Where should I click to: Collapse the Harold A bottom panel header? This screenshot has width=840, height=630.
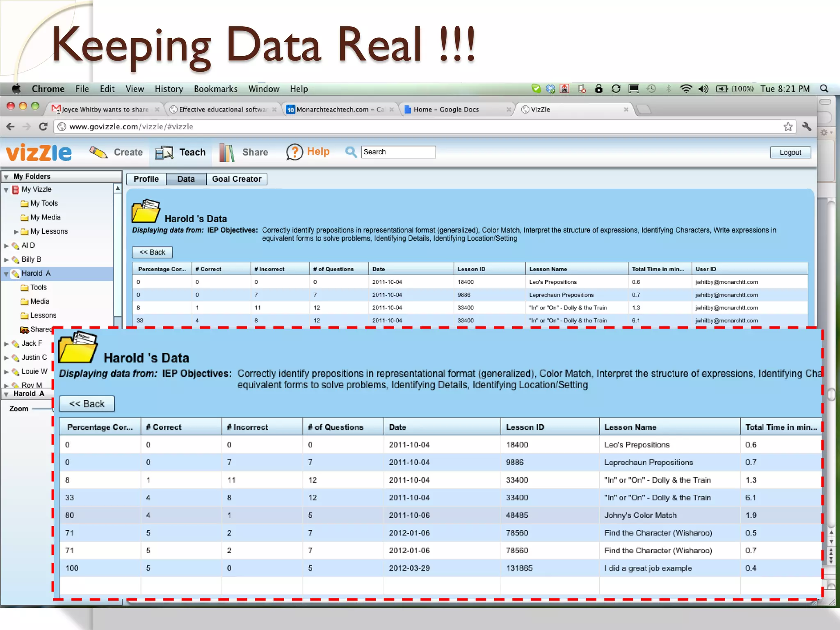[x=6, y=395]
